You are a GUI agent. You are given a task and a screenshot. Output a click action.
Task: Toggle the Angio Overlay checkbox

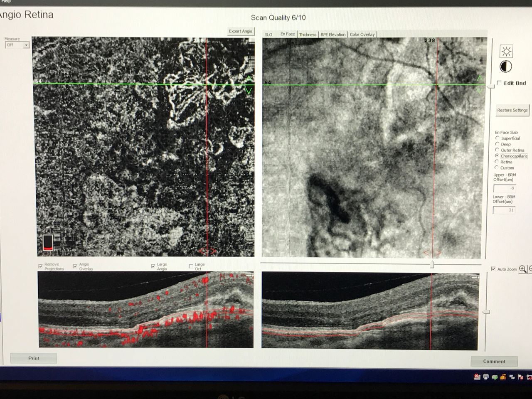(x=75, y=266)
